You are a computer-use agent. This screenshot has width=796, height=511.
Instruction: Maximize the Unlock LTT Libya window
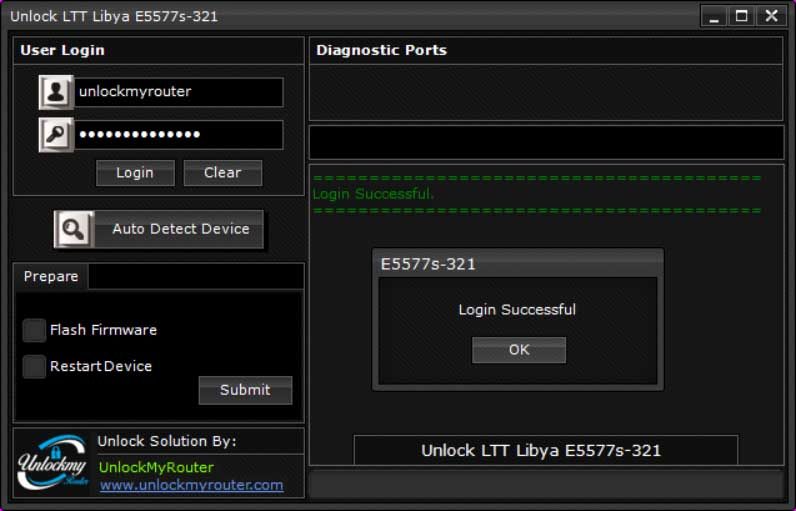pos(742,16)
